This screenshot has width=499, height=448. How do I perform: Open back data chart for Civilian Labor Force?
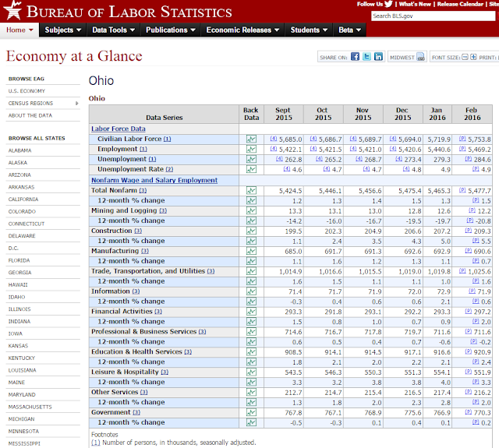pyautogui.click(x=251, y=139)
